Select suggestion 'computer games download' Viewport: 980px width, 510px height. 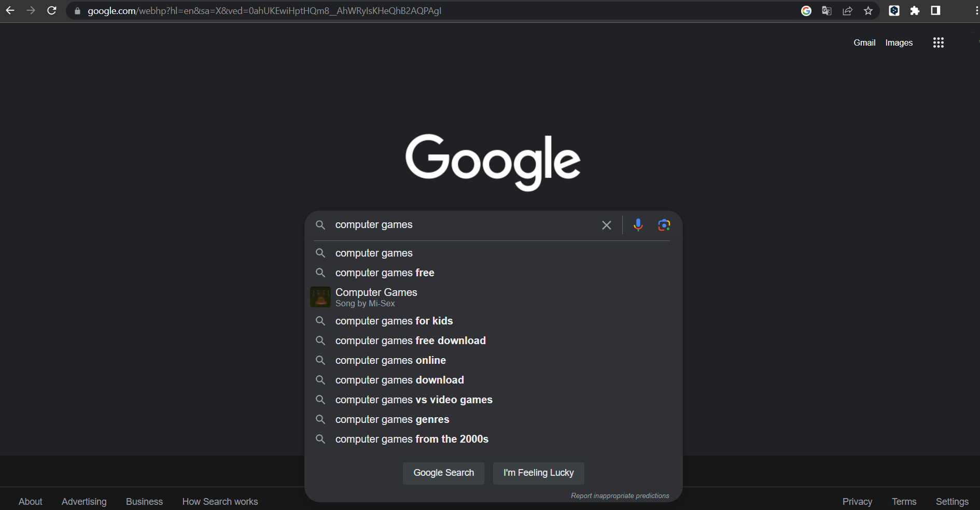[x=493, y=380]
